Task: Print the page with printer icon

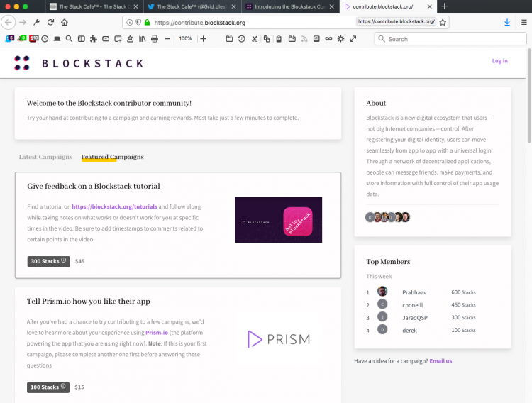Action: [155, 39]
